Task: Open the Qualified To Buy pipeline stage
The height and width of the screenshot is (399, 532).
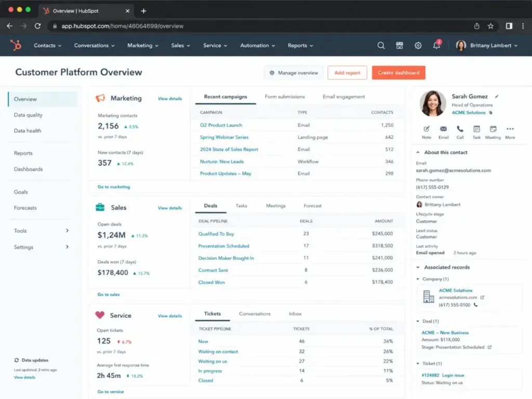Action: click(x=216, y=234)
